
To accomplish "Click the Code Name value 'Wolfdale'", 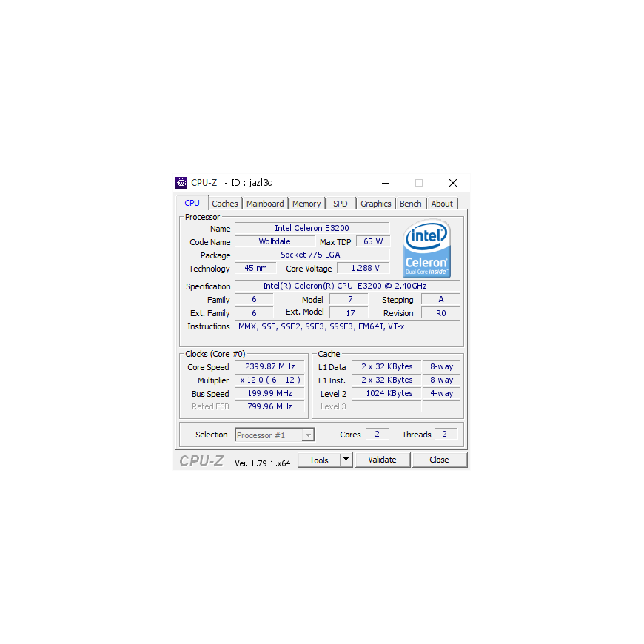I will pyautogui.click(x=275, y=241).
